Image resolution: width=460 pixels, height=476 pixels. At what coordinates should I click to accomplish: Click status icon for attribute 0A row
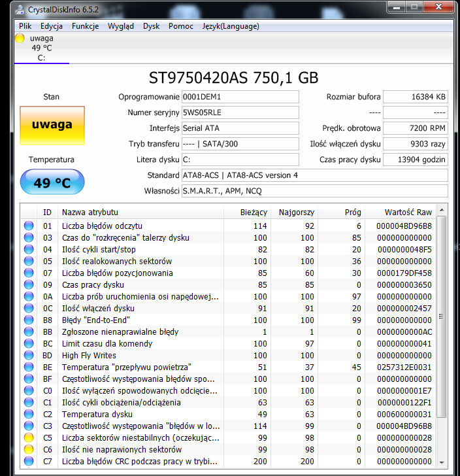coord(29,297)
